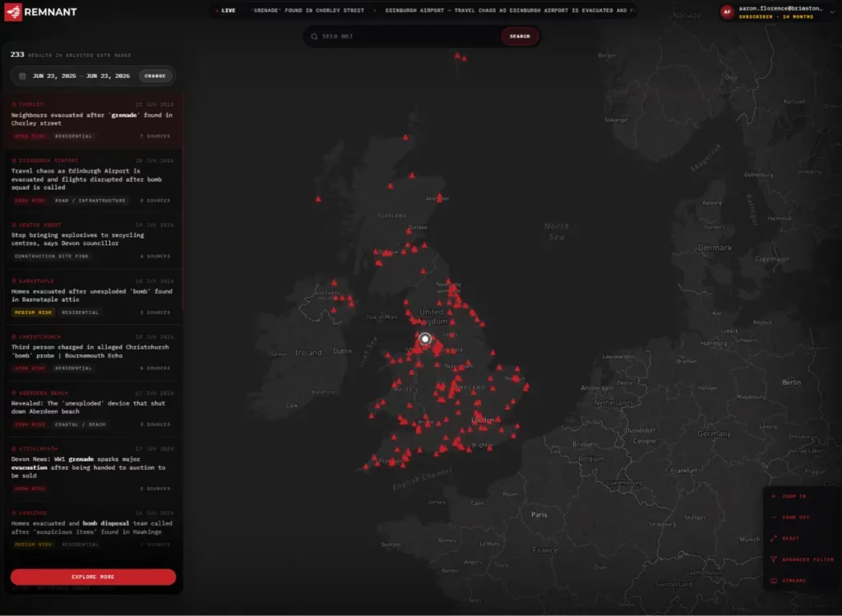The width and height of the screenshot is (842, 616).
Task: Click the magnifier icon in search bar
Action: (x=314, y=36)
